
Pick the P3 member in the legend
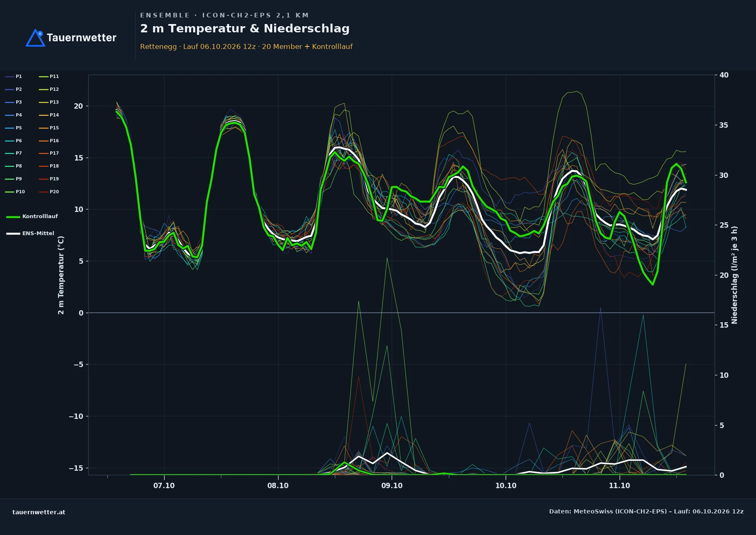[13, 102]
